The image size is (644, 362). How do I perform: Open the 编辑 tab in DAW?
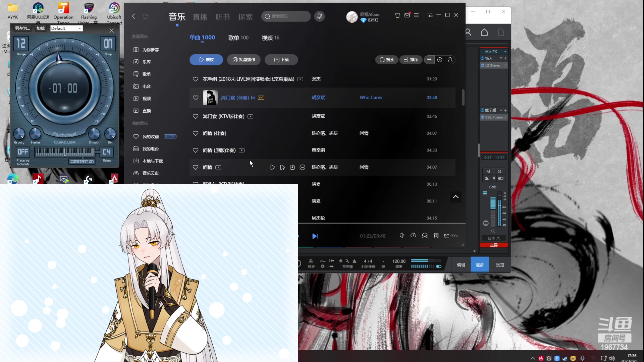(x=461, y=265)
